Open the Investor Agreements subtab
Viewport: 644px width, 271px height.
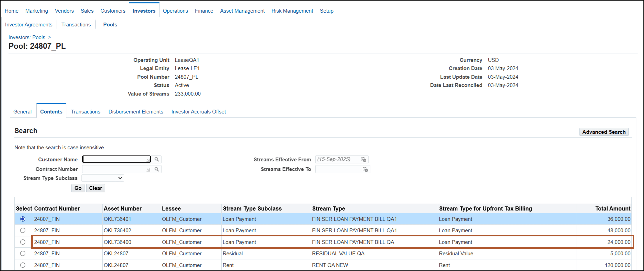28,25
